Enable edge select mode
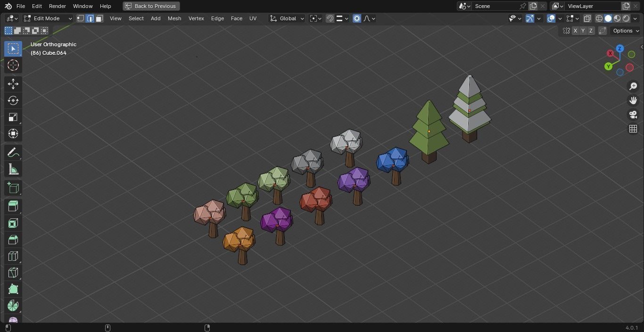 (90, 18)
